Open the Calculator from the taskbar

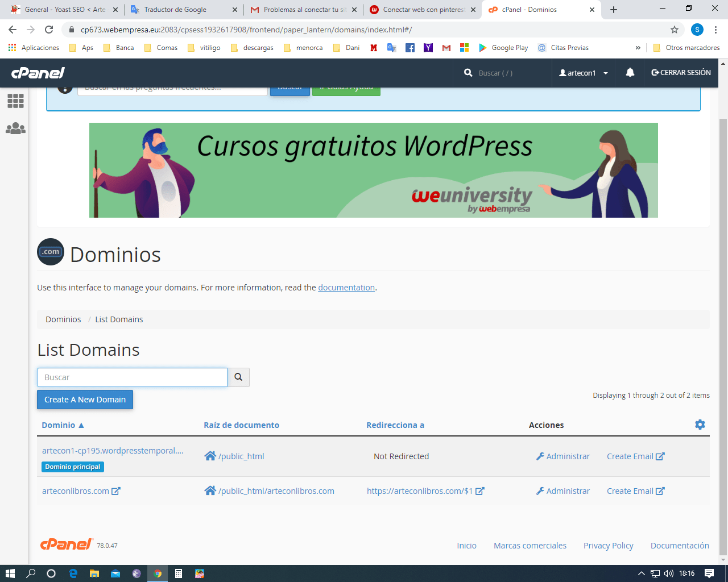tap(179, 573)
